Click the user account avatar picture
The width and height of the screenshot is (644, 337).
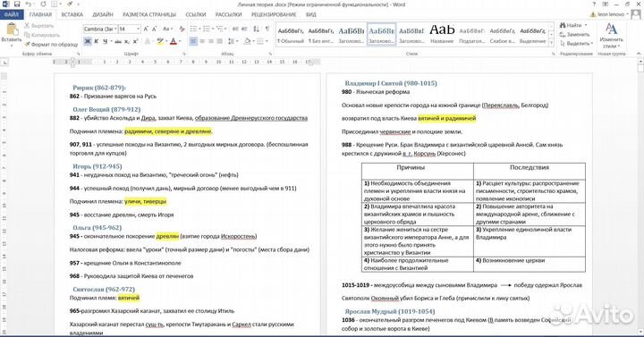636,14
